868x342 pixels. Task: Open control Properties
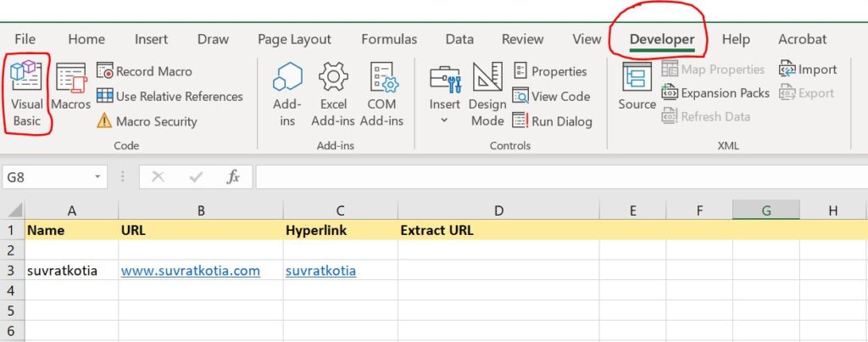click(x=549, y=71)
